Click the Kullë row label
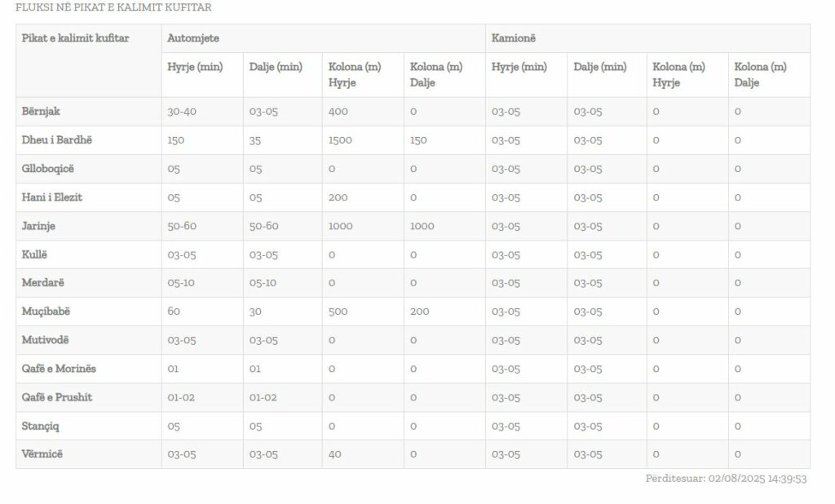The width and height of the screenshot is (835, 504). [34, 254]
